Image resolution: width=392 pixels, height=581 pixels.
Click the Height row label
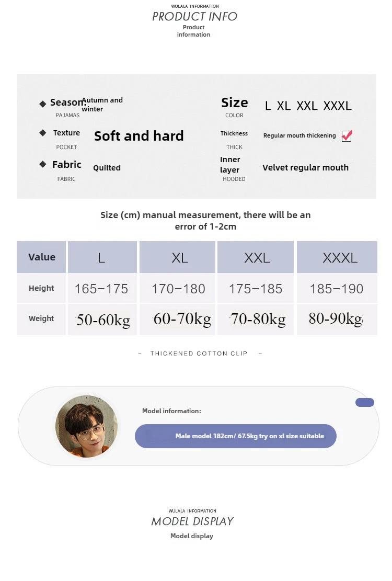[x=42, y=288]
